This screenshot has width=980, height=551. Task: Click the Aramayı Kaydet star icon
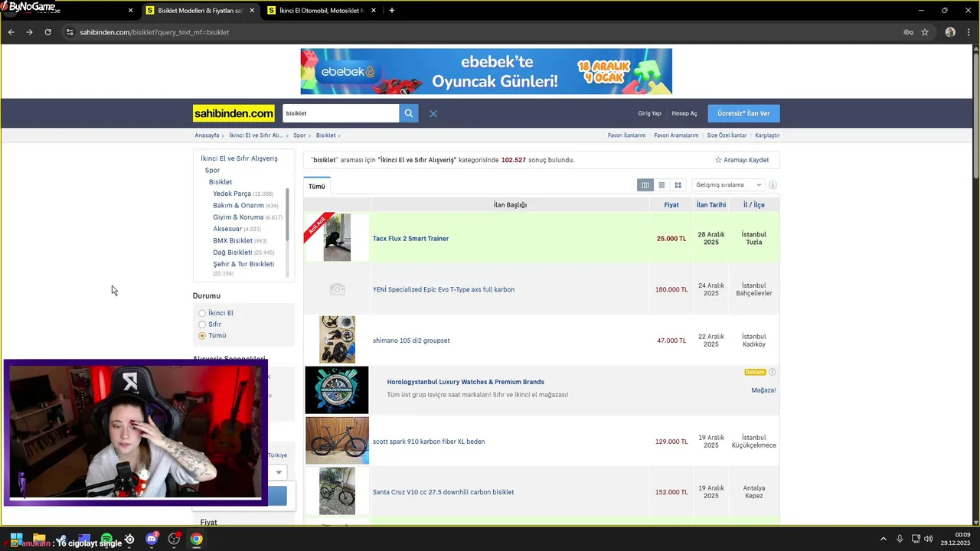pyautogui.click(x=718, y=160)
